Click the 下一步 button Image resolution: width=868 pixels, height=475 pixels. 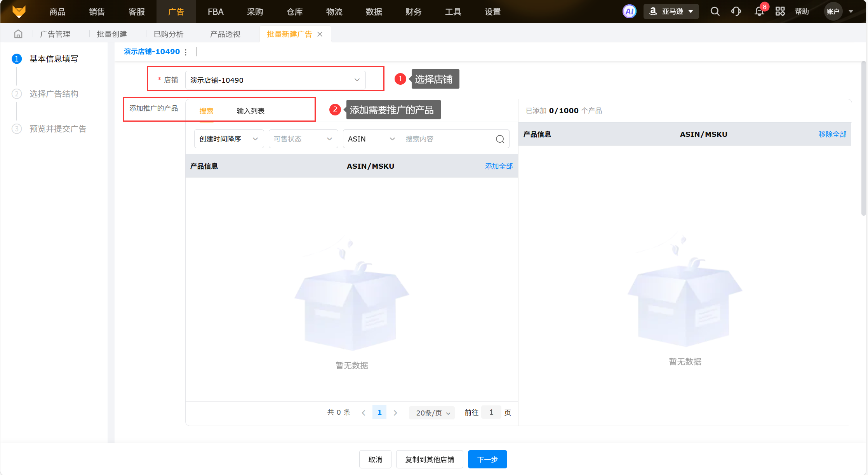[x=487, y=459]
